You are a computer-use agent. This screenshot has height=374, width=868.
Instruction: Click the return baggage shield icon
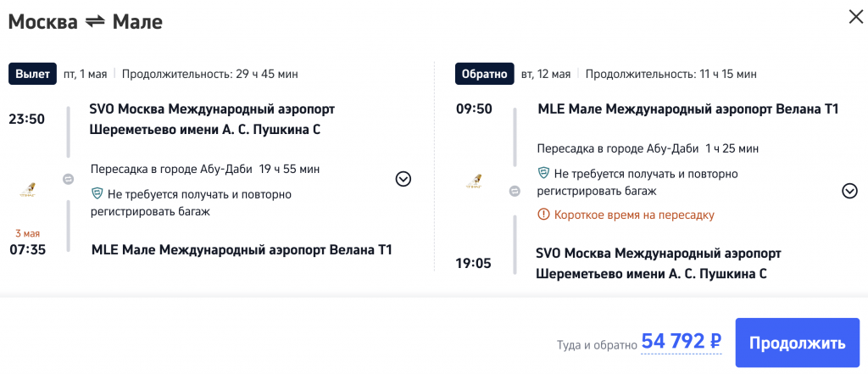[544, 173]
